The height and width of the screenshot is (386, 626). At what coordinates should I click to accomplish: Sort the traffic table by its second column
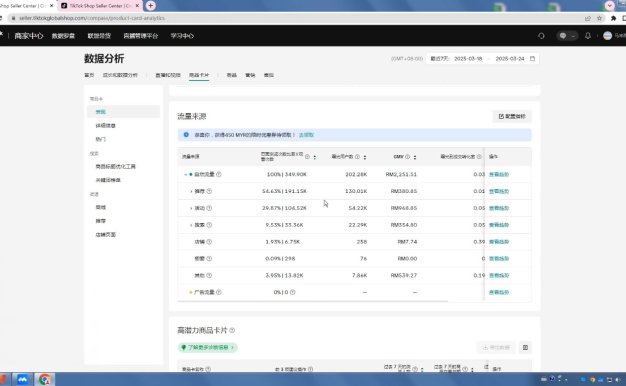[315, 157]
